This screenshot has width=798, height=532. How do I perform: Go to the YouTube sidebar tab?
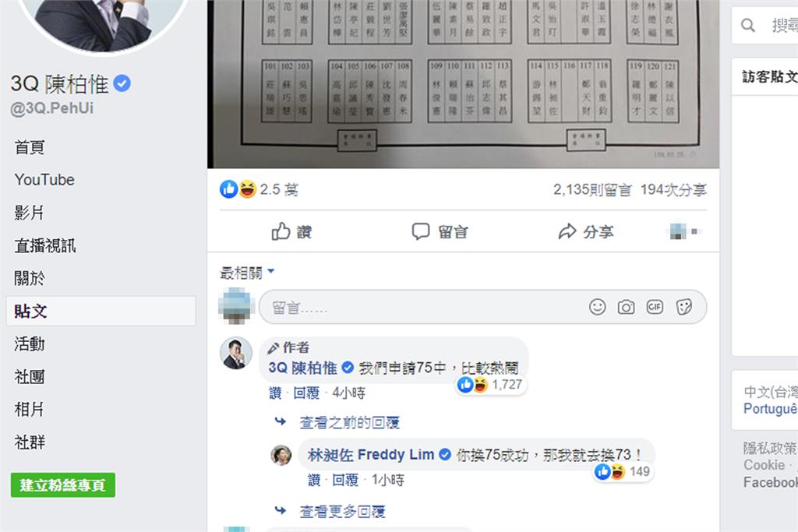pyautogui.click(x=44, y=179)
